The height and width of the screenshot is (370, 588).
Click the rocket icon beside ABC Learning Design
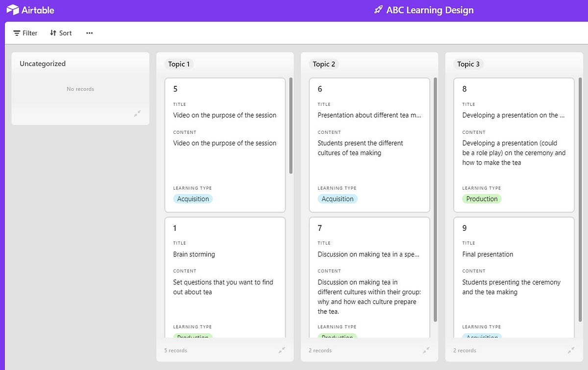378,10
